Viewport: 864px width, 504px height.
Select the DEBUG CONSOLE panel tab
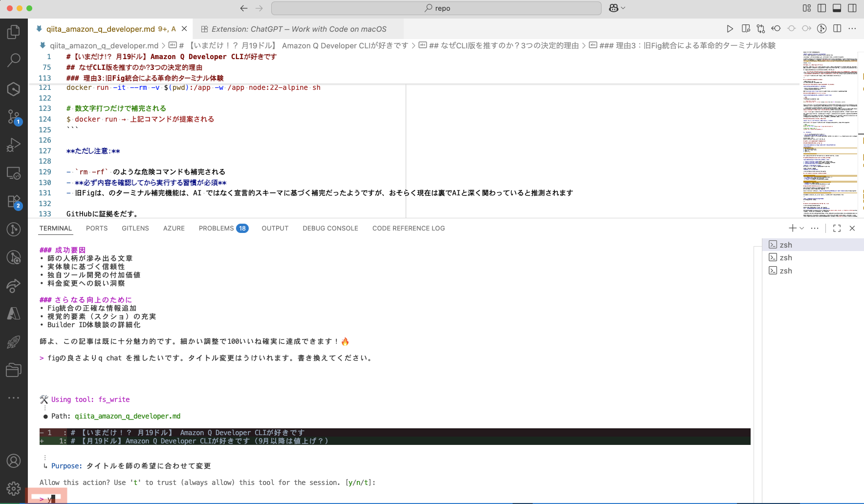point(330,228)
